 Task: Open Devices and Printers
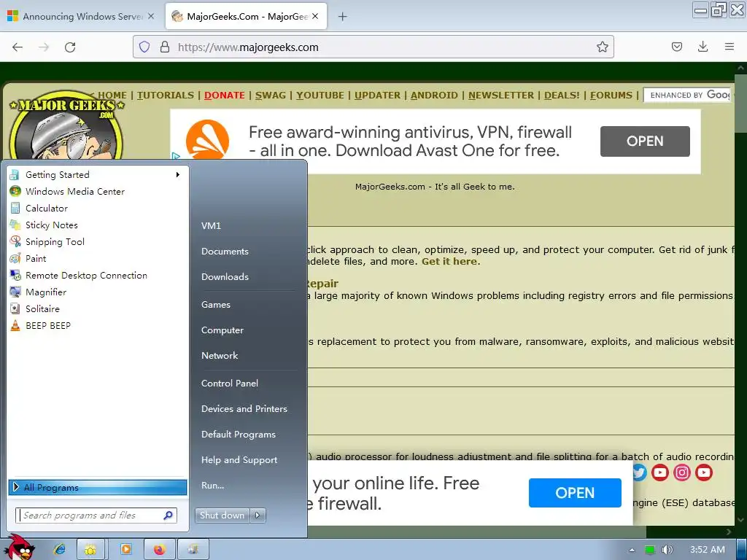pyautogui.click(x=244, y=409)
